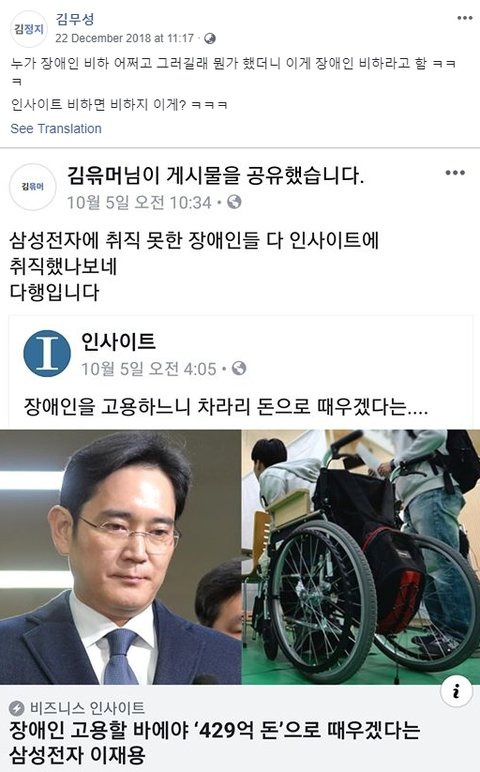Click the 10월 5일 오전 4:05 timestamp

149,369
